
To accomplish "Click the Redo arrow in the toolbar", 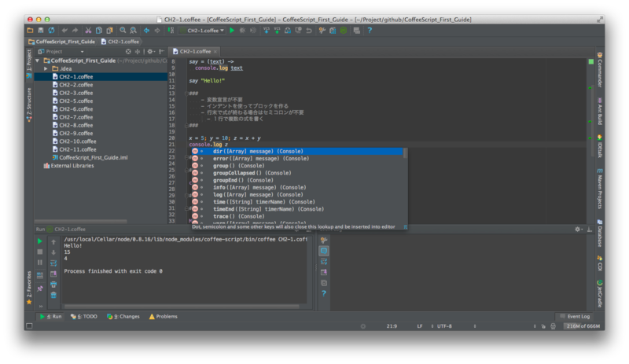I will [75, 31].
